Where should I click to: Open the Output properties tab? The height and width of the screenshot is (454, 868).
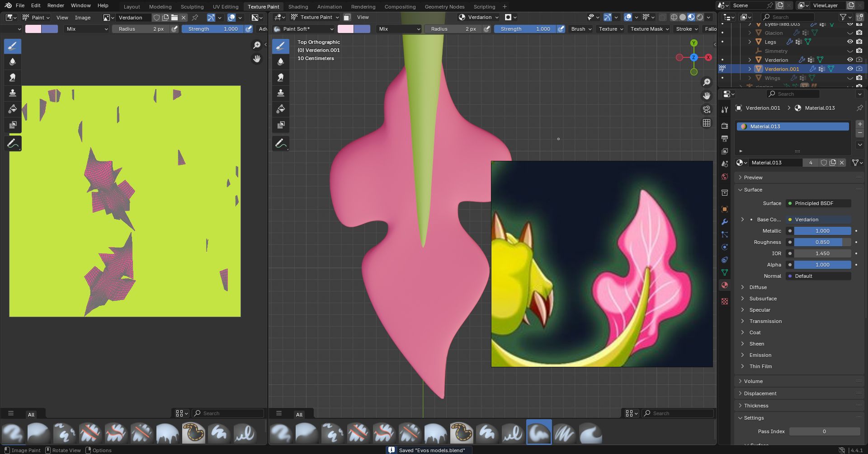(725, 138)
